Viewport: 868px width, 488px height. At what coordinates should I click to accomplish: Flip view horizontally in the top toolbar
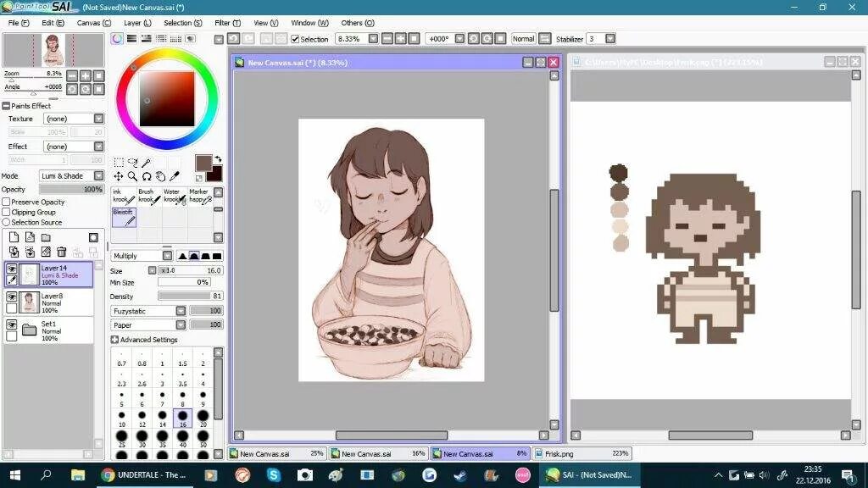pyautogui.click(x=545, y=39)
